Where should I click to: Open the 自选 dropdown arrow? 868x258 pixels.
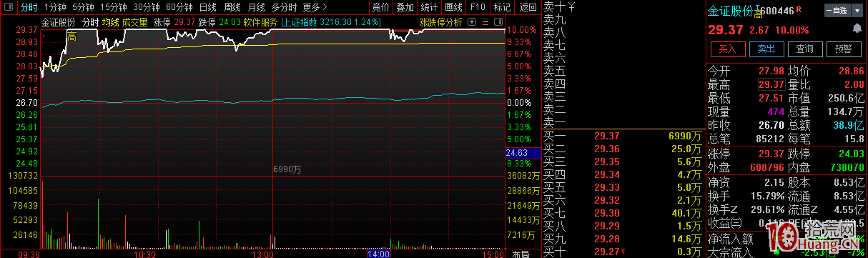pos(858,11)
